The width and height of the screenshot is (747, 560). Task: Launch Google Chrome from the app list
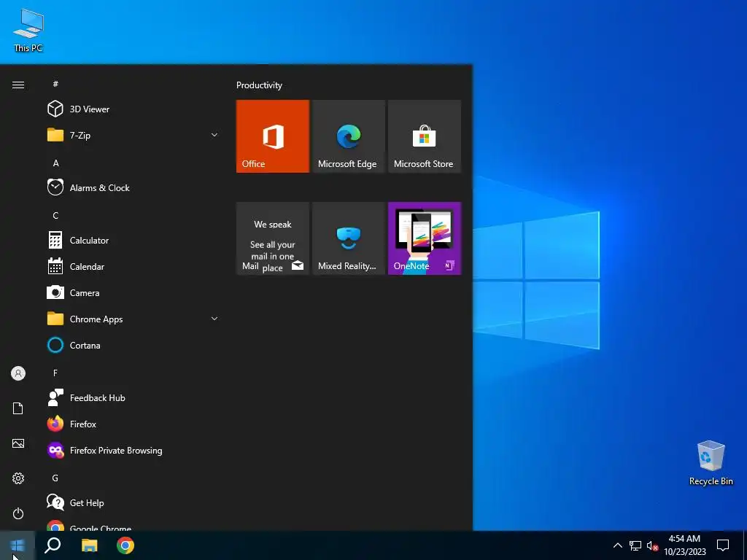(x=133, y=524)
